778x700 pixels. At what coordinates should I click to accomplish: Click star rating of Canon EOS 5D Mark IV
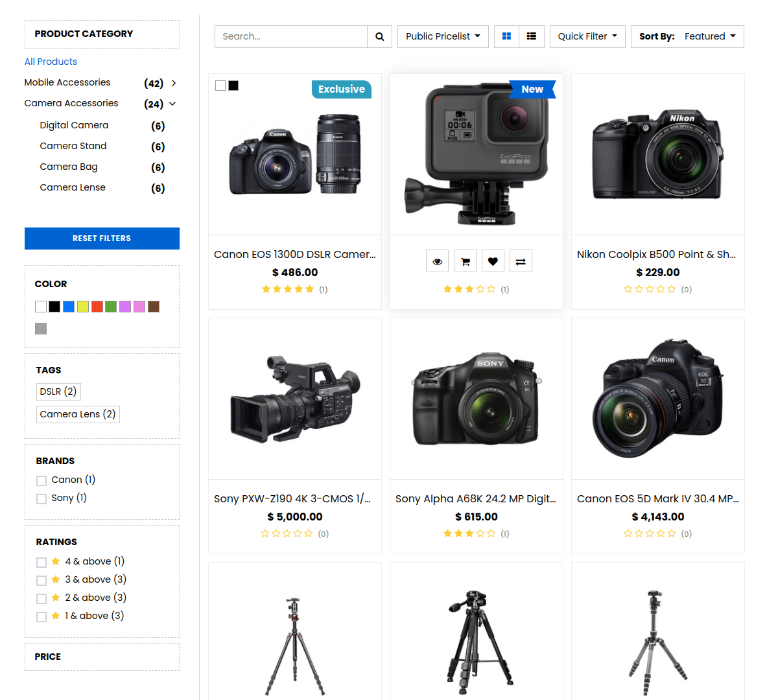(650, 533)
